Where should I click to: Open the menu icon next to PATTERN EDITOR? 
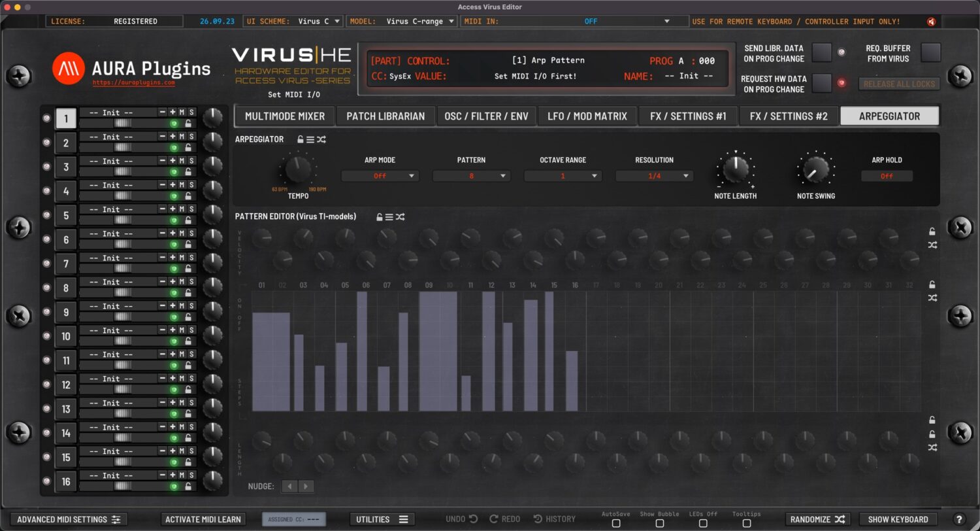click(x=389, y=216)
